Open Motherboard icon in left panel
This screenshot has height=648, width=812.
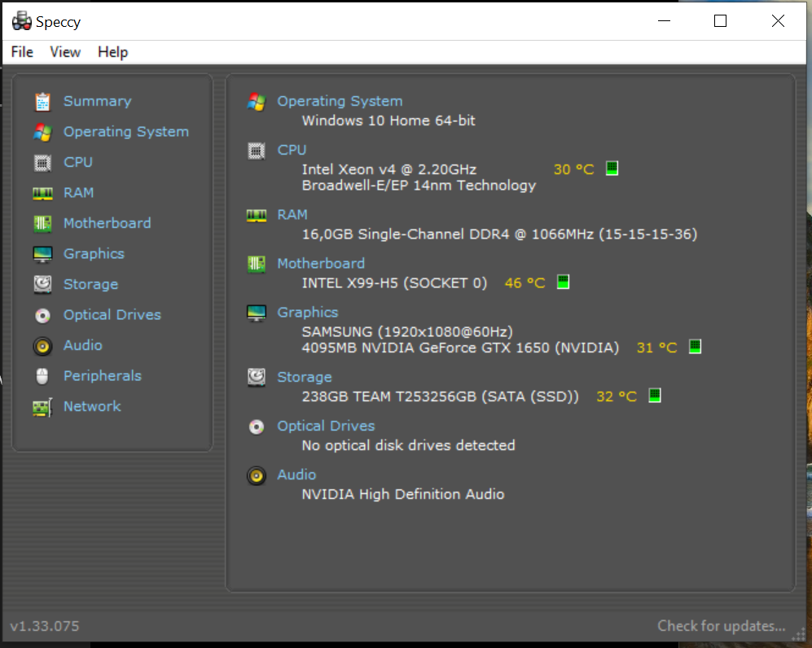(x=42, y=224)
